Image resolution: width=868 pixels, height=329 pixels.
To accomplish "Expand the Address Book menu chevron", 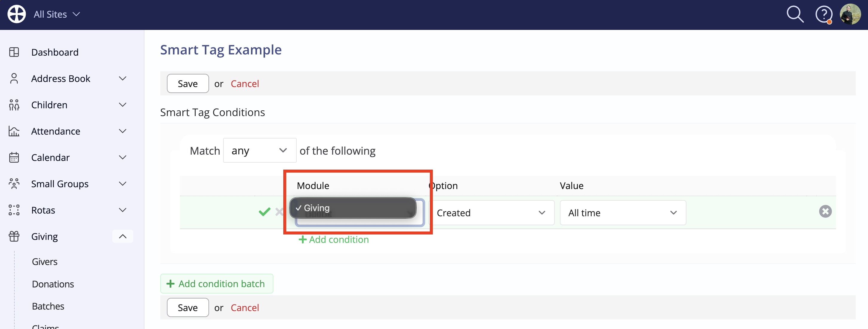I will (123, 79).
